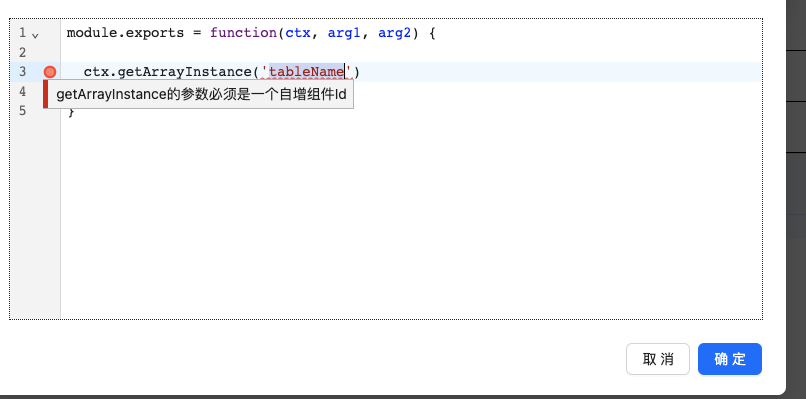Viewport: 806px width, 399px height.
Task: Click the arg1 parameter
Action: click(344, 33)
